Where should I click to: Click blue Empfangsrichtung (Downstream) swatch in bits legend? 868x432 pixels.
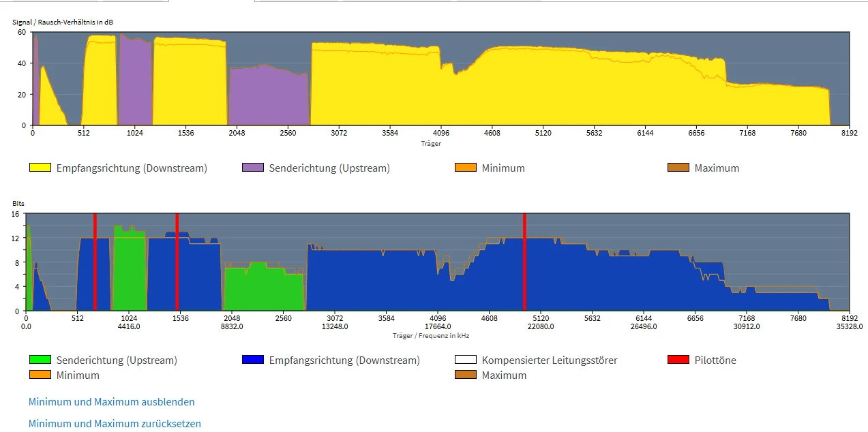253,360
